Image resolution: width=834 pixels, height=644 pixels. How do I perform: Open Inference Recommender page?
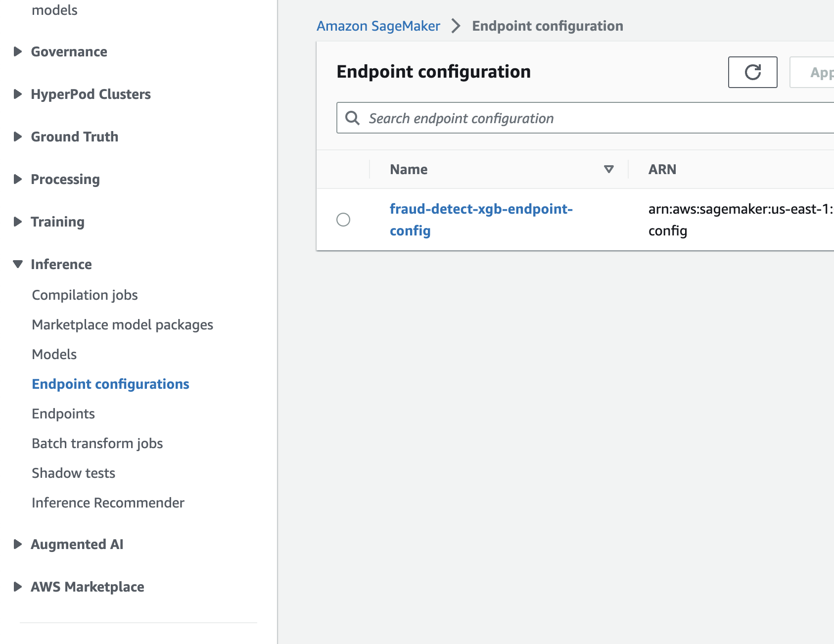point(108,503)
